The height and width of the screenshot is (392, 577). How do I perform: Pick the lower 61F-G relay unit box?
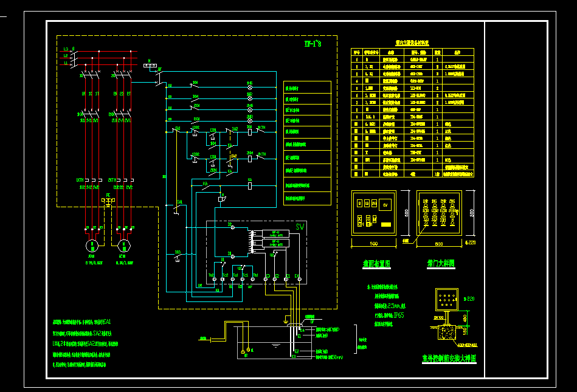275,243
